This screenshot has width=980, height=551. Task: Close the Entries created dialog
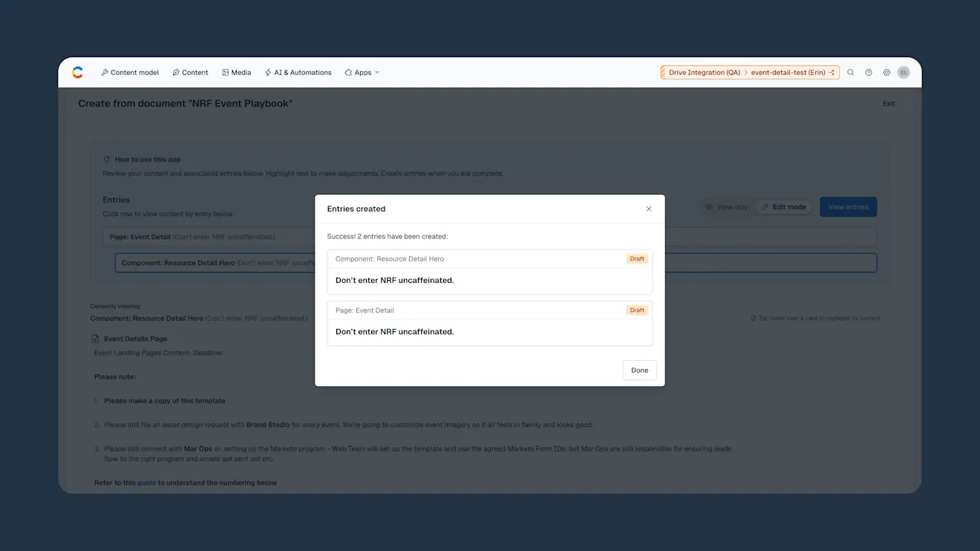pyautogui.click(x=649, y=209)
